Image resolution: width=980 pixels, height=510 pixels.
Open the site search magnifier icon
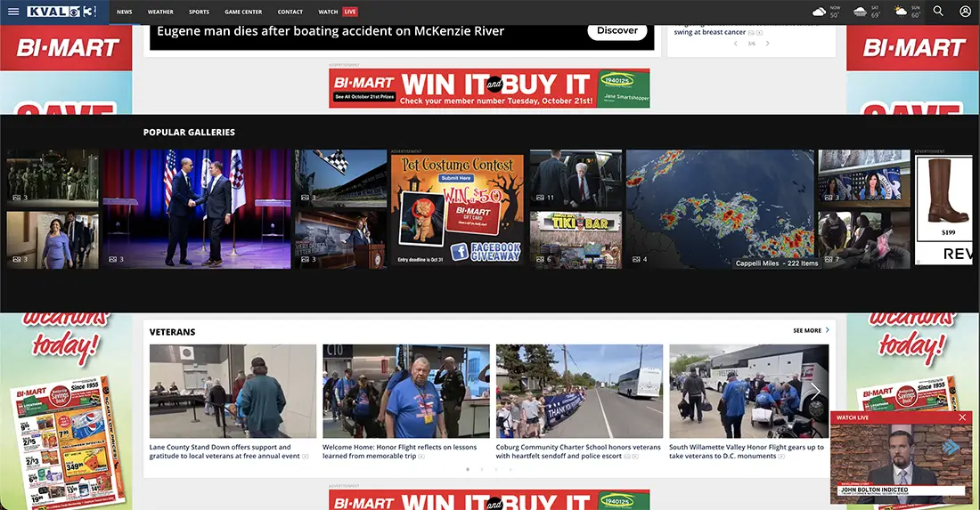[938, 12]
